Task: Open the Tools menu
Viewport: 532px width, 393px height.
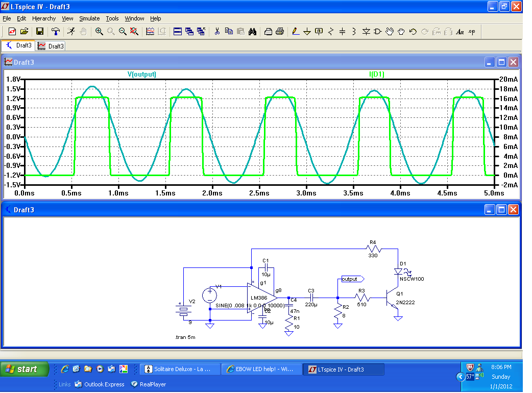Action: point(112,18)
